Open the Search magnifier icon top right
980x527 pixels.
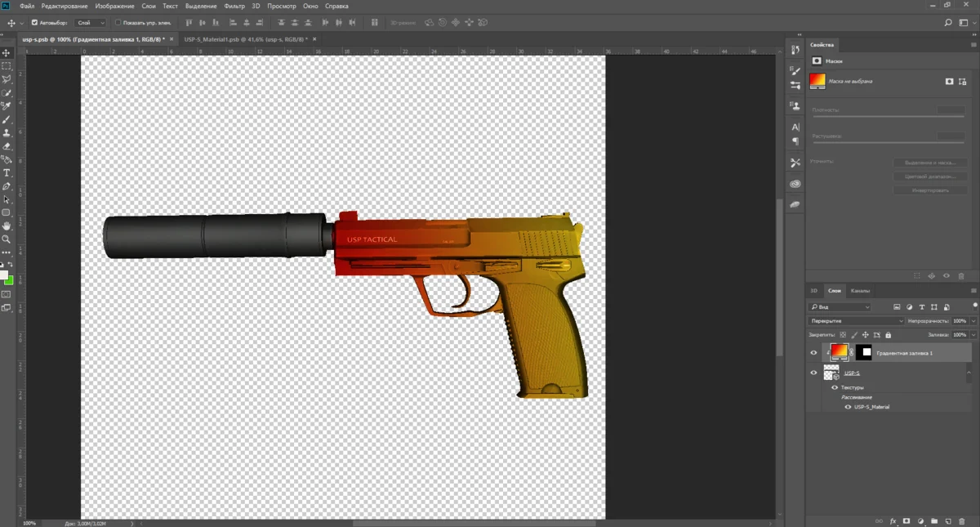pos(948,25)
